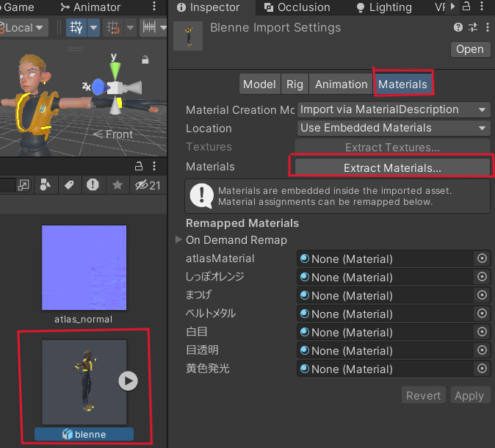The height and width of the screenshot is (448, 495).
Task: Open the Location dropdown
Action: 393,128
